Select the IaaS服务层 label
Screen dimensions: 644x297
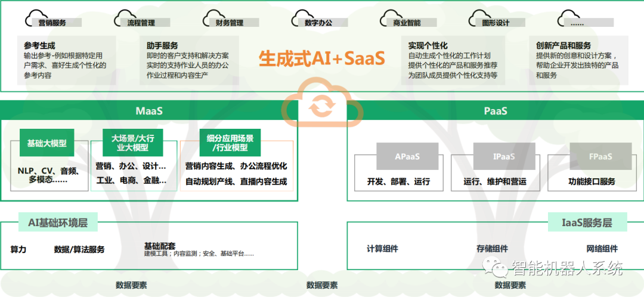tap(588, 222)
